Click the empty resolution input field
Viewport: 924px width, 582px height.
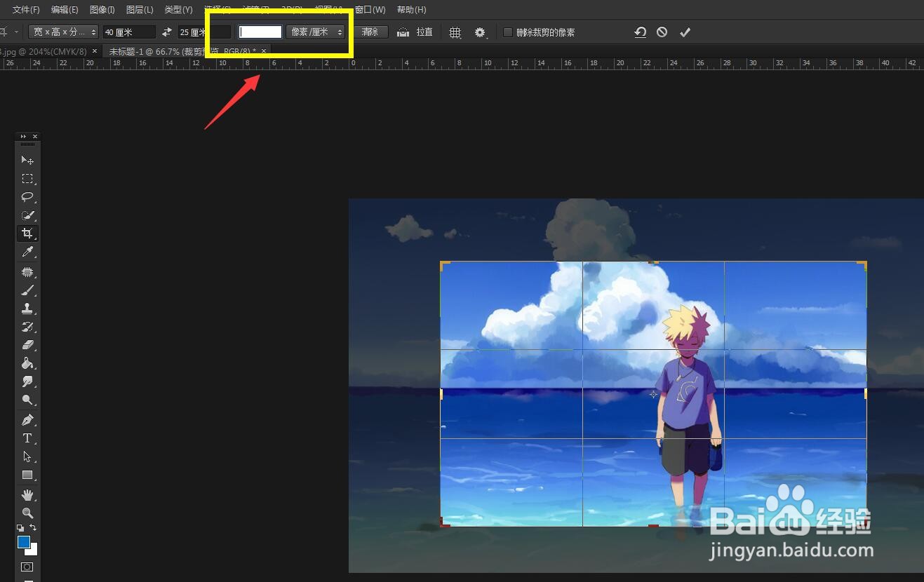click(x=260, y=32)
